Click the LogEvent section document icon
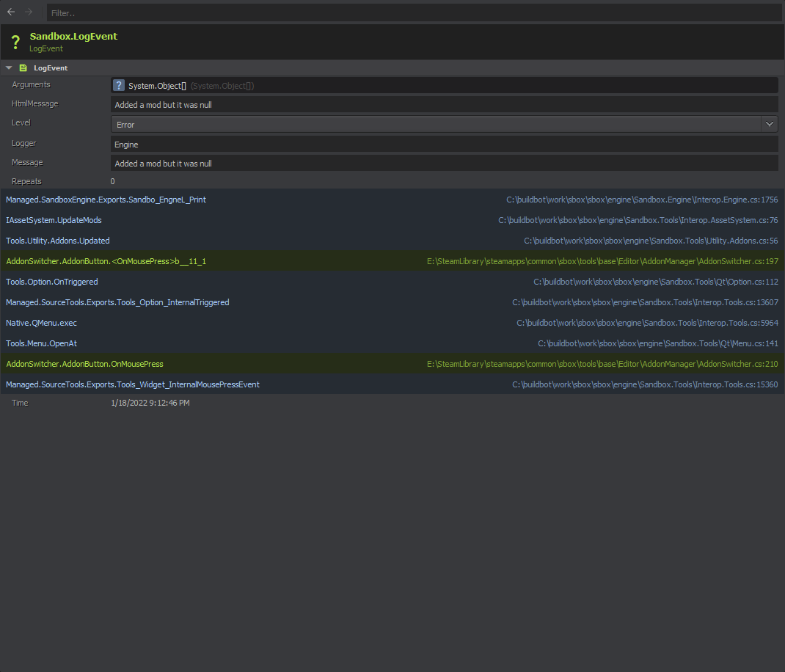Image resolution: width=785 pixels, height=672 pixels. click(x=23, y=67)
